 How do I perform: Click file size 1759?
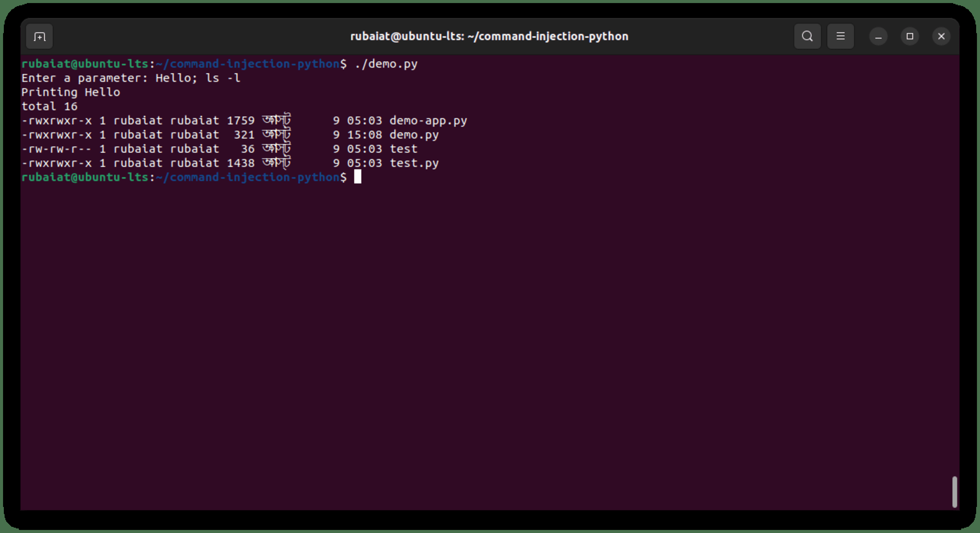point(241,121)
